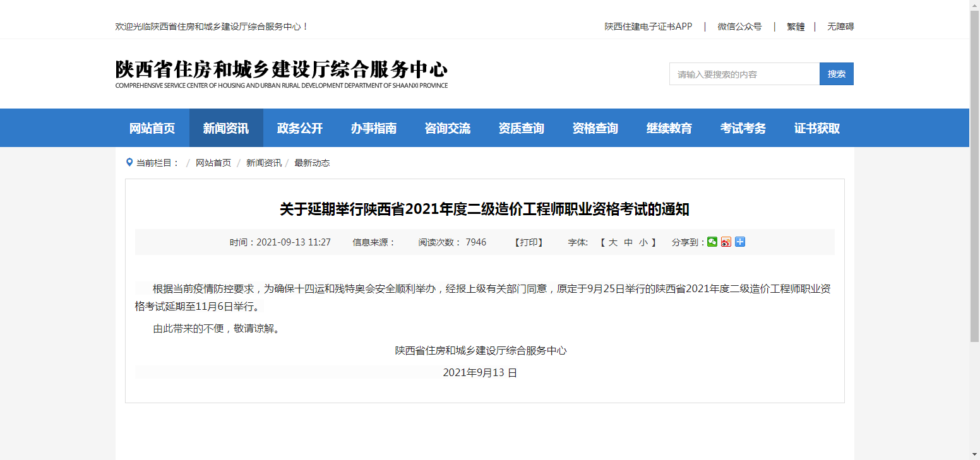Open the 陕西住建电子证书APP link
Viewport: 980px width, 460px height.
coord(648,26)
